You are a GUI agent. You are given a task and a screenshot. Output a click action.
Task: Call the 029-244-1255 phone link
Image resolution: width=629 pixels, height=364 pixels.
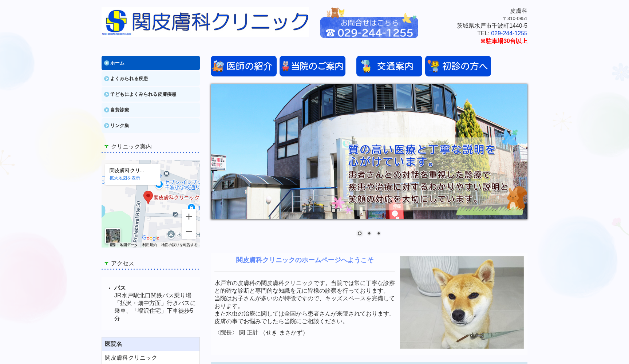[509, 33]
